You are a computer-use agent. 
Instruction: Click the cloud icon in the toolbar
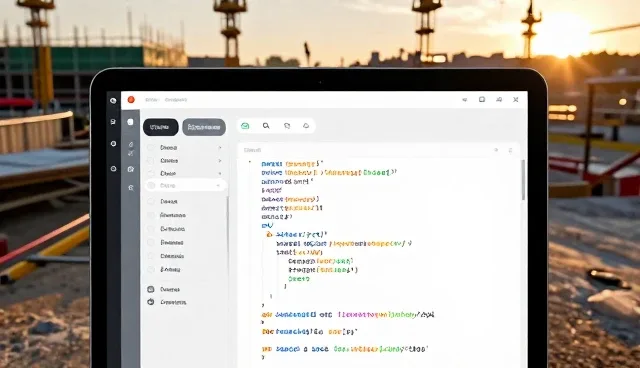[306, 126]
